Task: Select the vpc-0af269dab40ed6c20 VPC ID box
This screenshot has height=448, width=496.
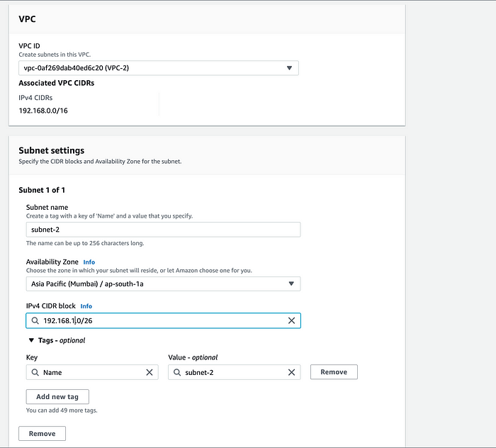Action: pyautogui.click(x=159, y=68)
